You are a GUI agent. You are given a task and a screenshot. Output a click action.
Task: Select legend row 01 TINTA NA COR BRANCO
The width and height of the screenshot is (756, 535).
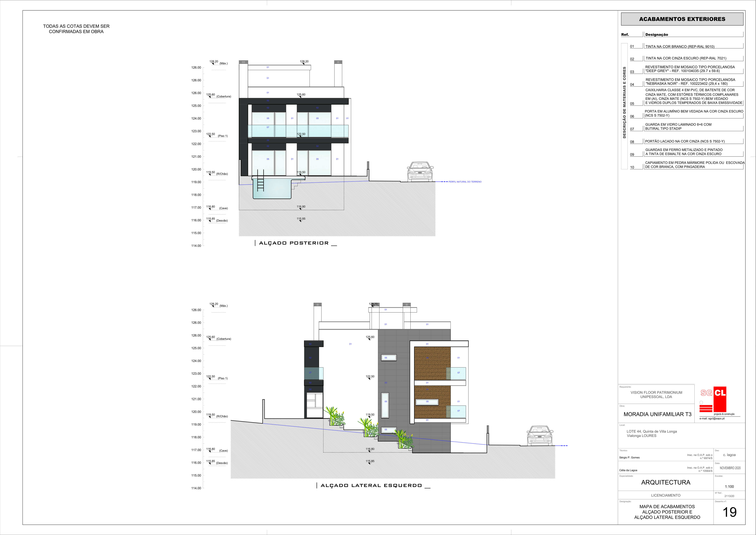(x=686, y=46)
